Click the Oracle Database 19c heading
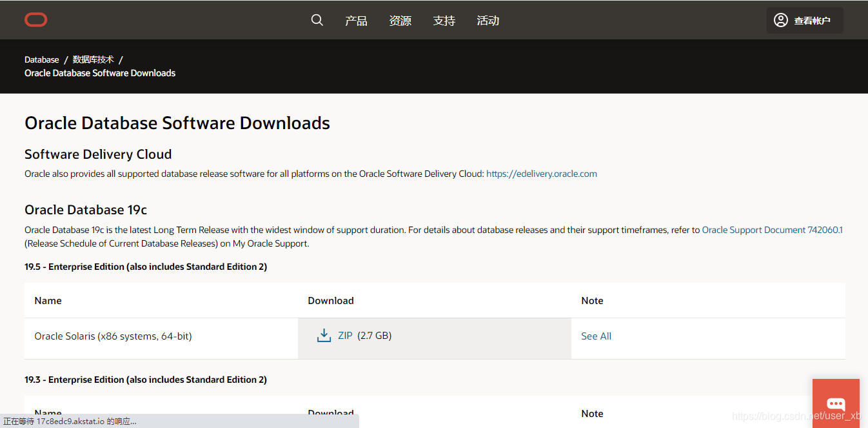 pyautogui.click(x=86, y=210)
